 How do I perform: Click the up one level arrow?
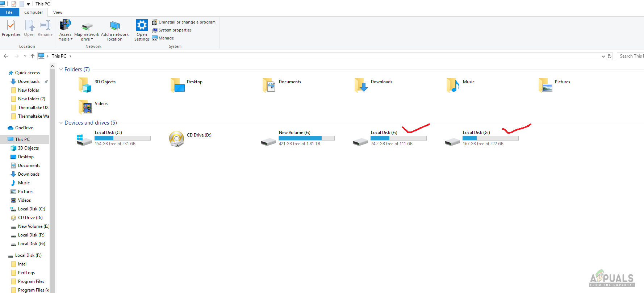coord(33,56)
